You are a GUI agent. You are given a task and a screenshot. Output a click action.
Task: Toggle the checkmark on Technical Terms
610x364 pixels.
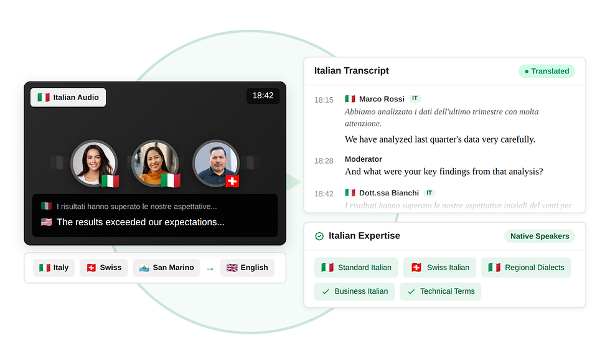point(410,291)
